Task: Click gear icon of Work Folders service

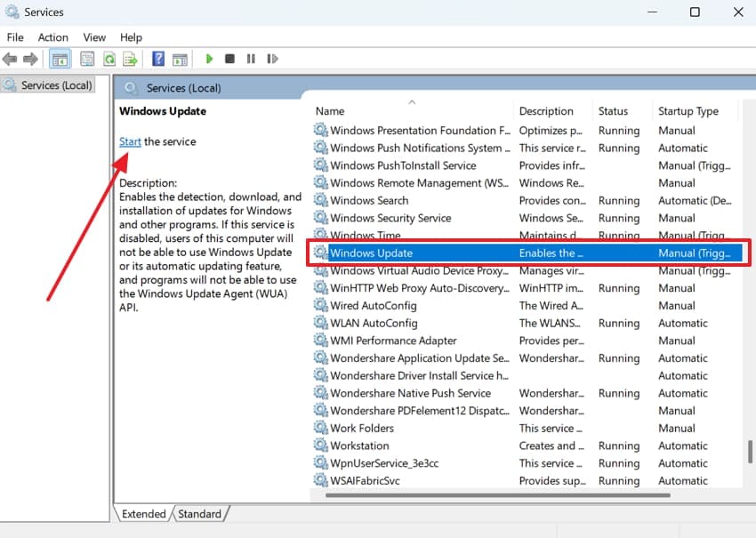Action: (x=320, y=427)
